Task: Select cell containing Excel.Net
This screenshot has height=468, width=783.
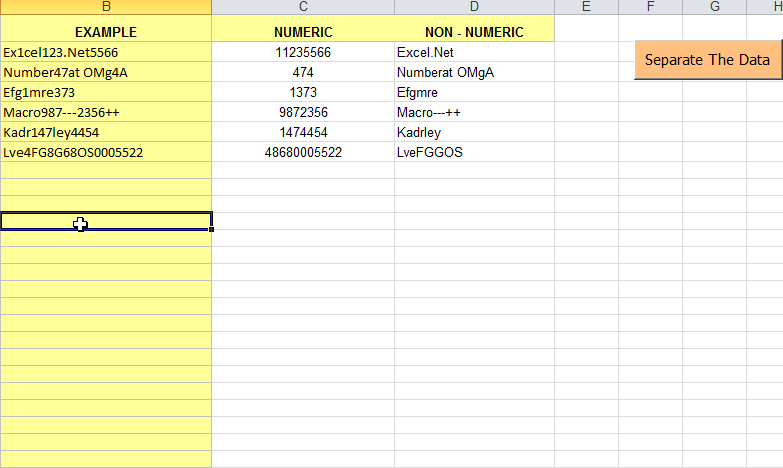Action: 474,52
